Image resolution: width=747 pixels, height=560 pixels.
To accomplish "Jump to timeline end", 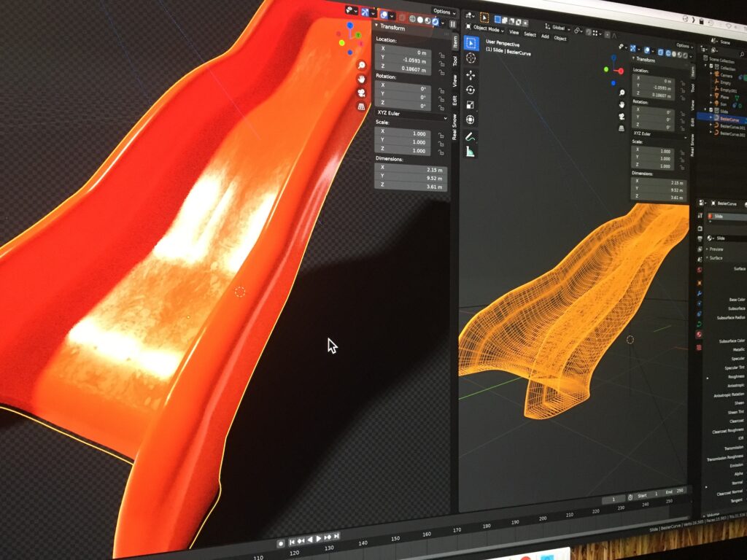I will pyautogui.click(x=337, y=536).
